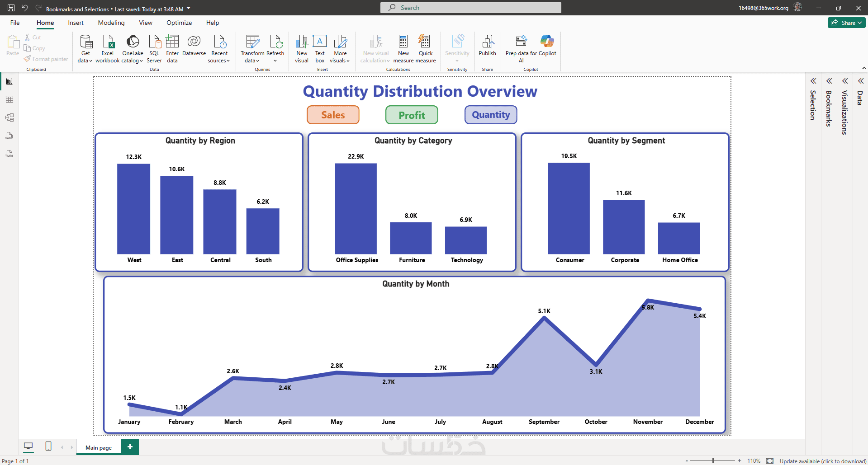Toggle fit to page view
This screenshot has width=868, height=465.
[770, 461]
